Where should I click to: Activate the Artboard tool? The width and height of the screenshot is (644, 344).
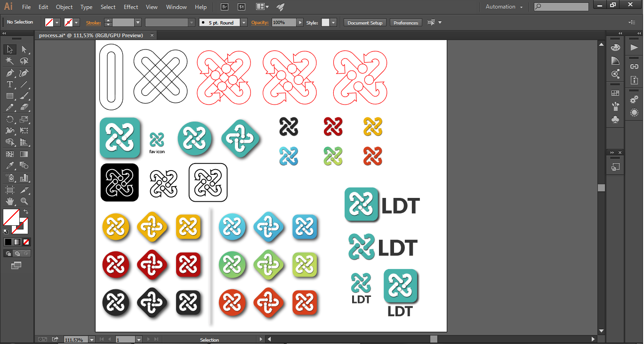pos(10,189)
